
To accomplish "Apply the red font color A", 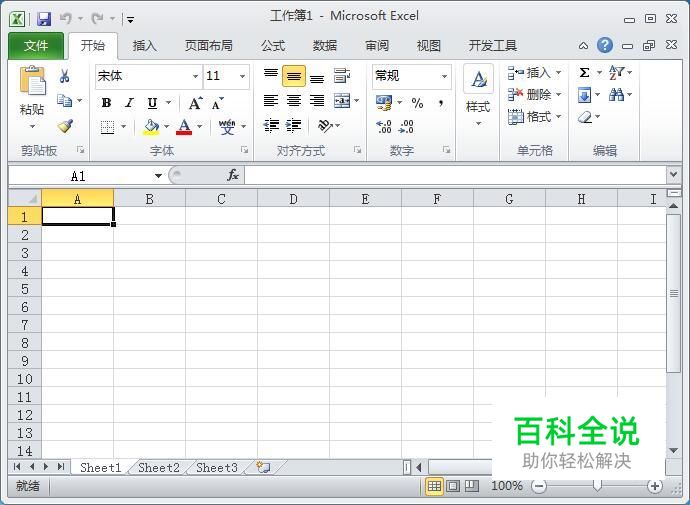I will click(184, 127).
